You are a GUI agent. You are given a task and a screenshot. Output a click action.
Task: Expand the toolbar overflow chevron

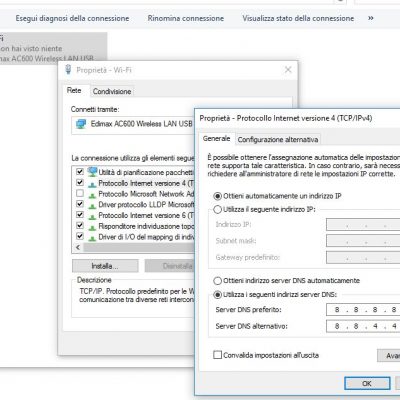click(371, 18)
